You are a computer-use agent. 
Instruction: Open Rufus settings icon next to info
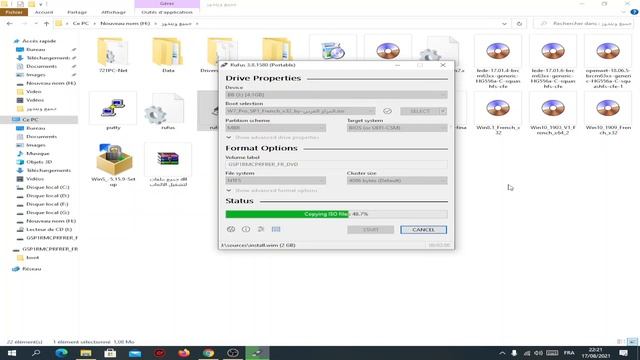[261, 229]
